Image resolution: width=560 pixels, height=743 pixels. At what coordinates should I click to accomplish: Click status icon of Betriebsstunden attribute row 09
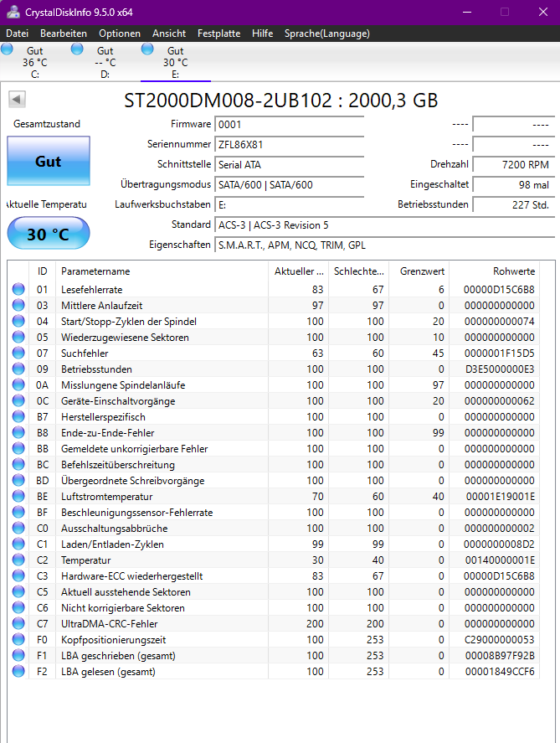(18, 369)
